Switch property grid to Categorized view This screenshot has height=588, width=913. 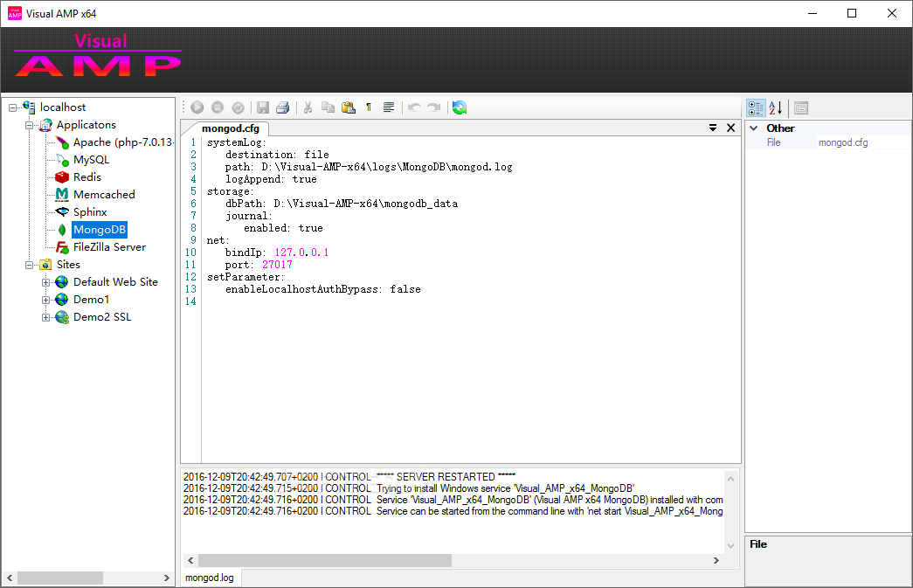point(756,107)
